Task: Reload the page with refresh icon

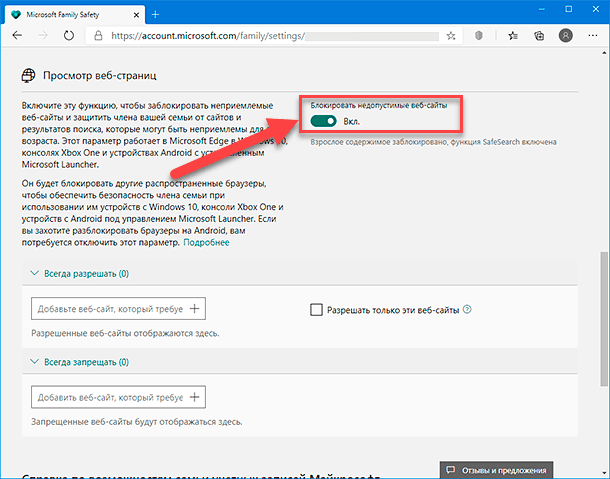Action: [69, 36]
